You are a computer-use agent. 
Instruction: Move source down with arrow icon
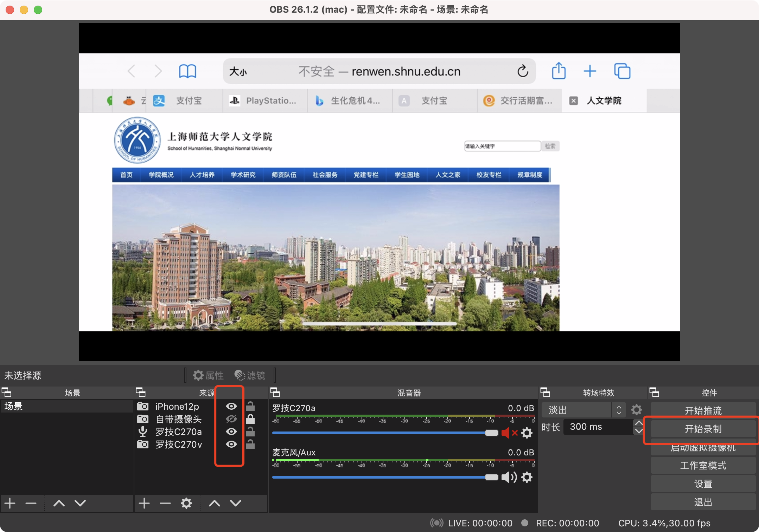(236, 503)
